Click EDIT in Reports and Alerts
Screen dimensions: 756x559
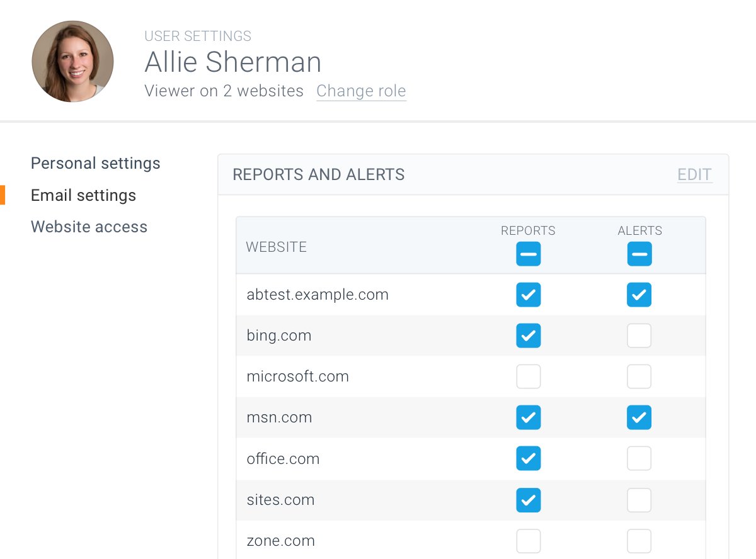click(695, 174)
